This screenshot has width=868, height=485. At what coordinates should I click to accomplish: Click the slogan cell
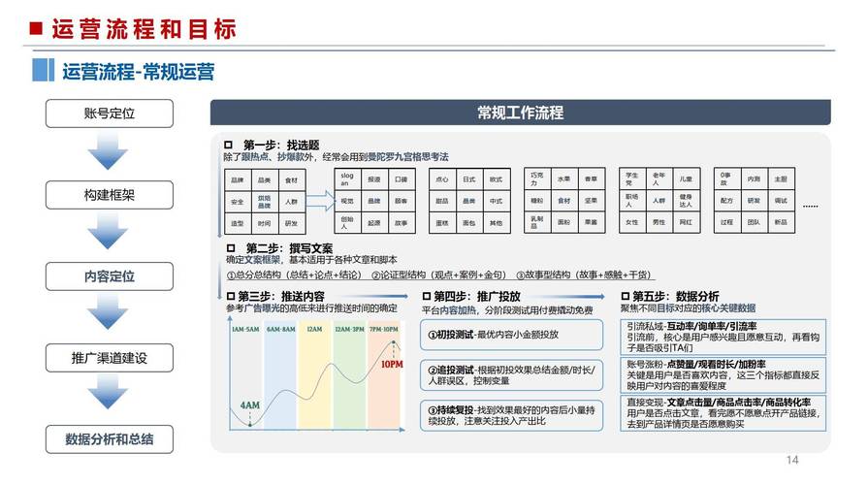[x=347, y=179]
